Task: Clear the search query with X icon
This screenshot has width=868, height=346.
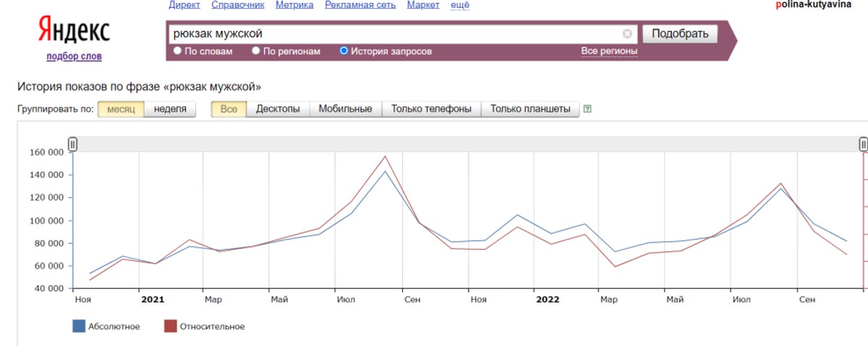Action: [x=627, y=34]
